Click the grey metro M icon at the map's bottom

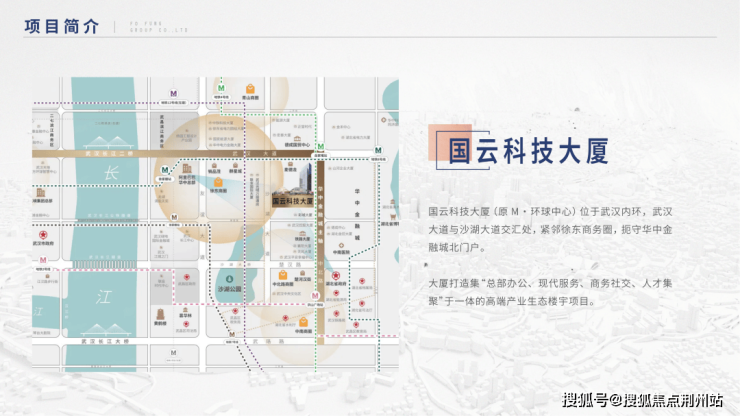(174, 353)
